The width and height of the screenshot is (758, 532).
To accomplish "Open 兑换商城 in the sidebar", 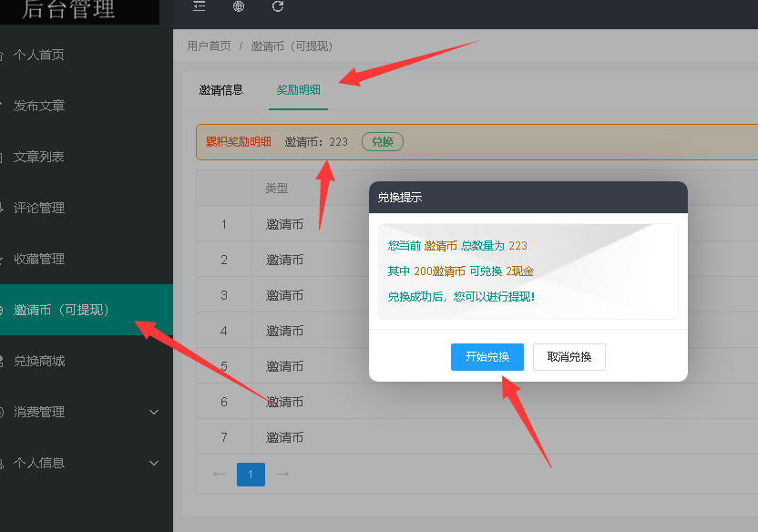I will (x=39, y=361).
